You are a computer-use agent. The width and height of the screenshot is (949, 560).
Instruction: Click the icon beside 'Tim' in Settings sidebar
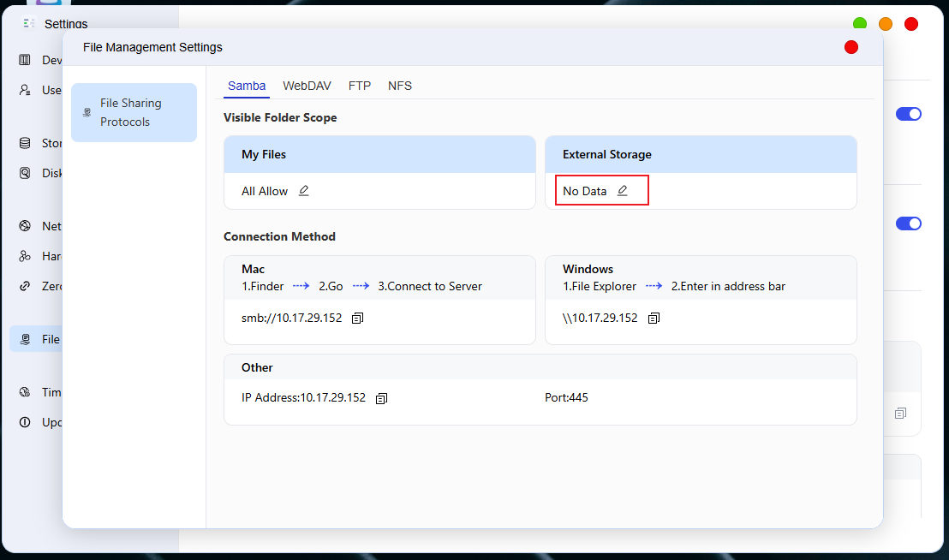click(x=25, y=392)
